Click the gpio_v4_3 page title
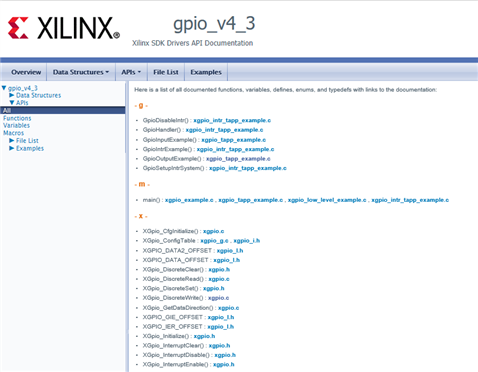478x372 pixels. (214, 24)
